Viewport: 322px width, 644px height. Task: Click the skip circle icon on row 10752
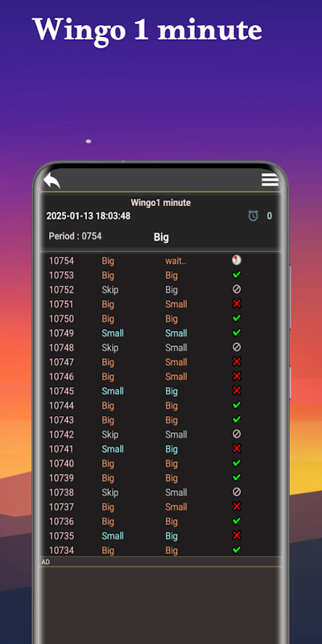pyautogui.click(x=237, y=289)
